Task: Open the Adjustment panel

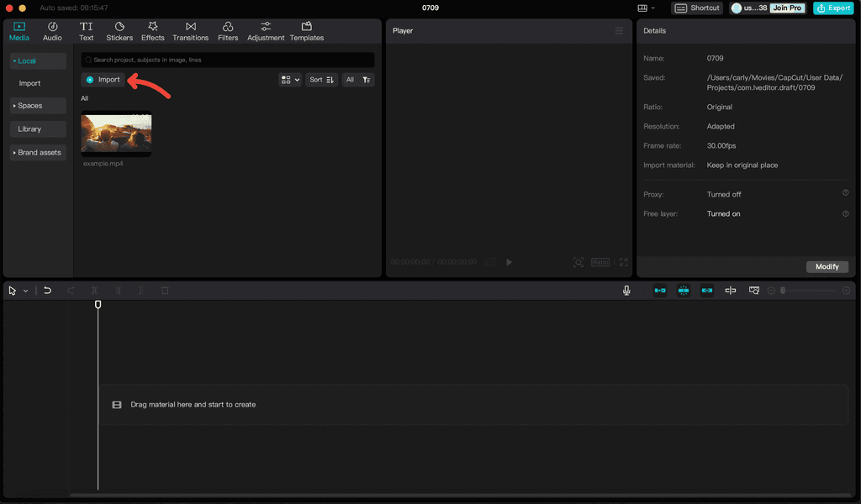Action: point(265,31)
